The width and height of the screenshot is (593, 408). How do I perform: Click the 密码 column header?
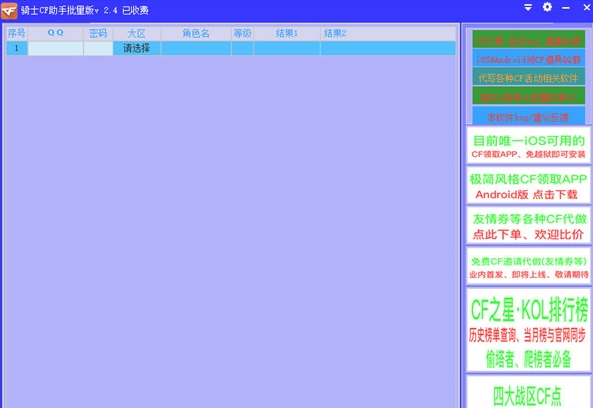pyautogui.click(x=98, y=33)
